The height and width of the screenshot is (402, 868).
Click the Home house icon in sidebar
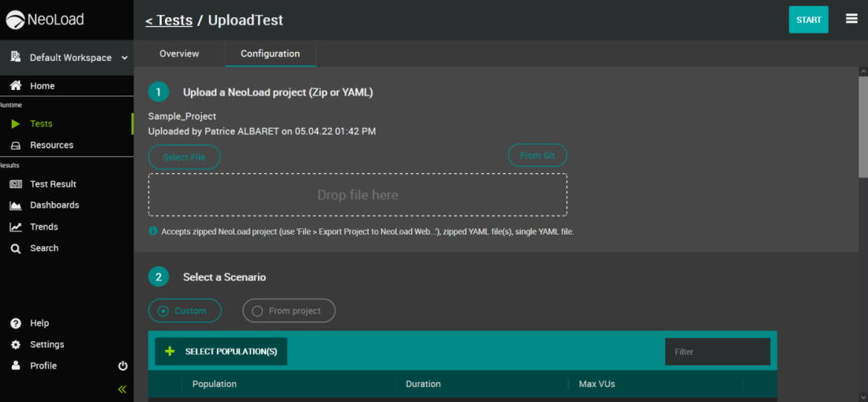click(x=15, y=86)
